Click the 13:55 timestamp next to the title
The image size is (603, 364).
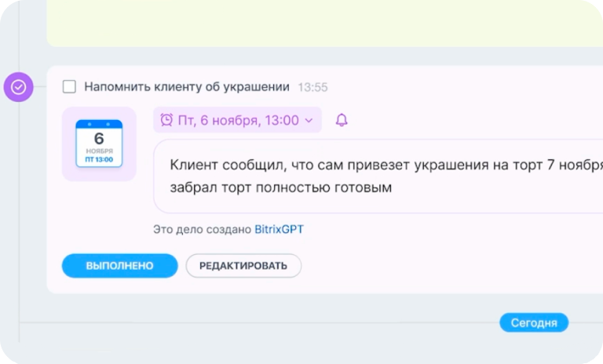(x=313, y=87)
